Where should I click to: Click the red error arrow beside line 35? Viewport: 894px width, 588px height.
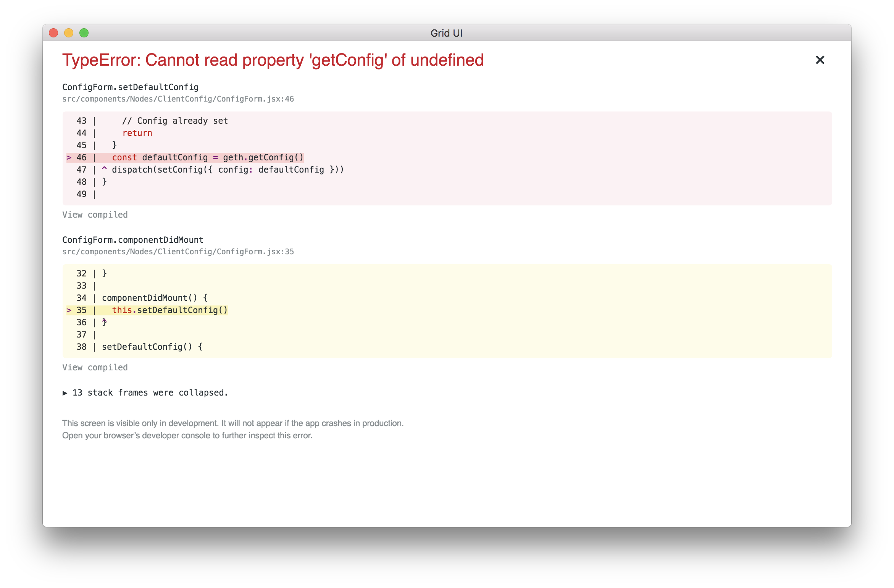point(69,310)
